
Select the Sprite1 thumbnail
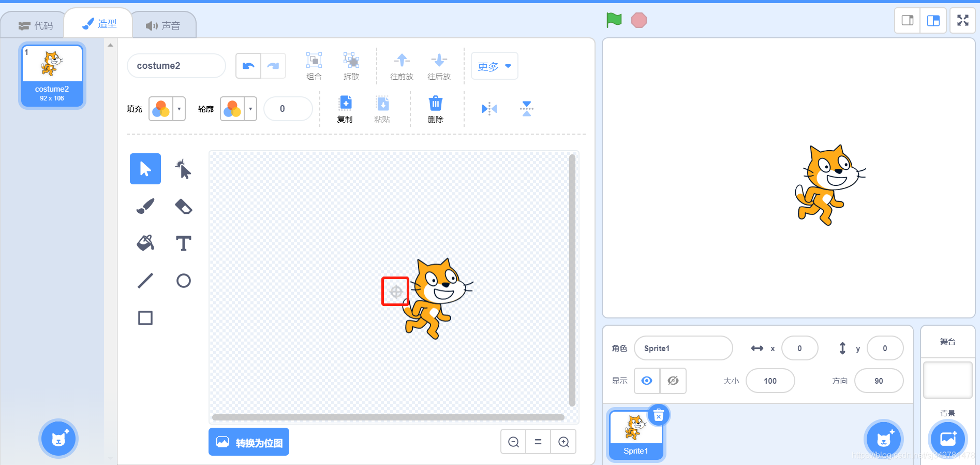636,434
